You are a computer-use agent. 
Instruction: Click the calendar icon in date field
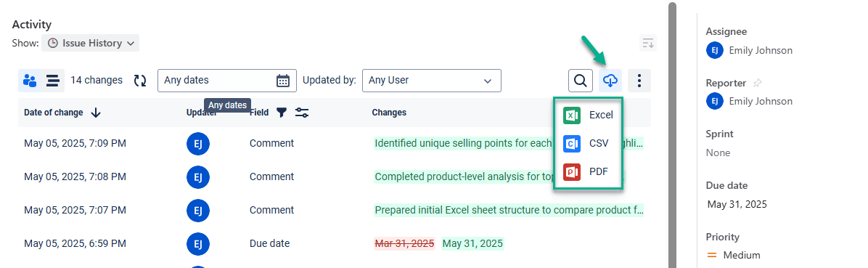coord(283,81)
